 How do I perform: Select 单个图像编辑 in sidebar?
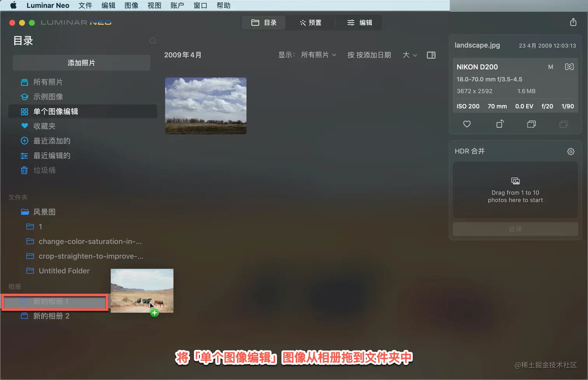82,112
